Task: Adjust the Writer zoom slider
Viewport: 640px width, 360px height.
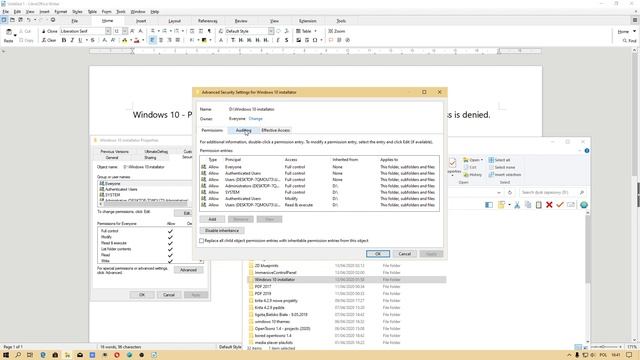Action: point(604,347)
